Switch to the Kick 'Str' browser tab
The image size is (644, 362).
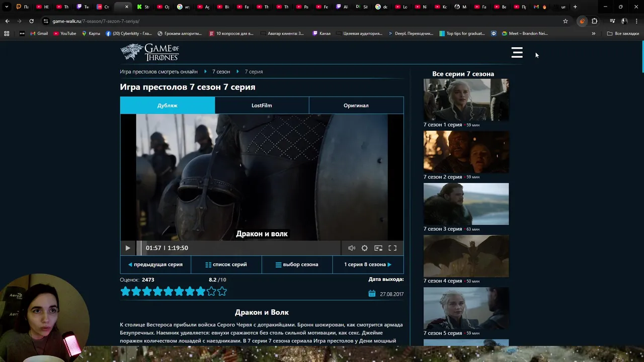point(143,7)
